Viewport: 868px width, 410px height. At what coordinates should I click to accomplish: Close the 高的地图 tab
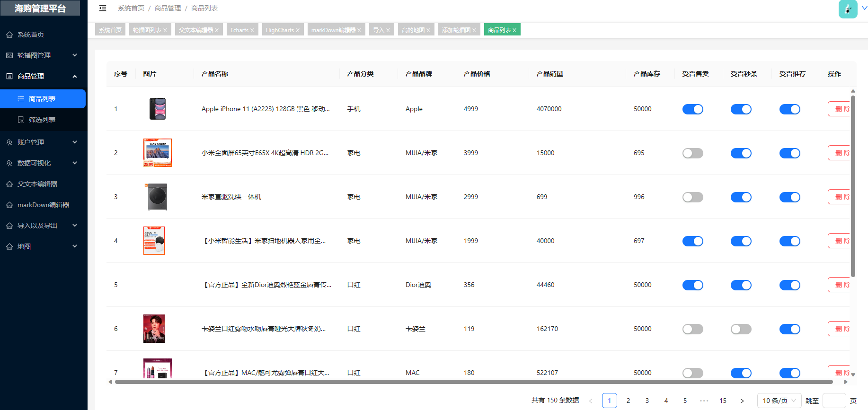428,30
